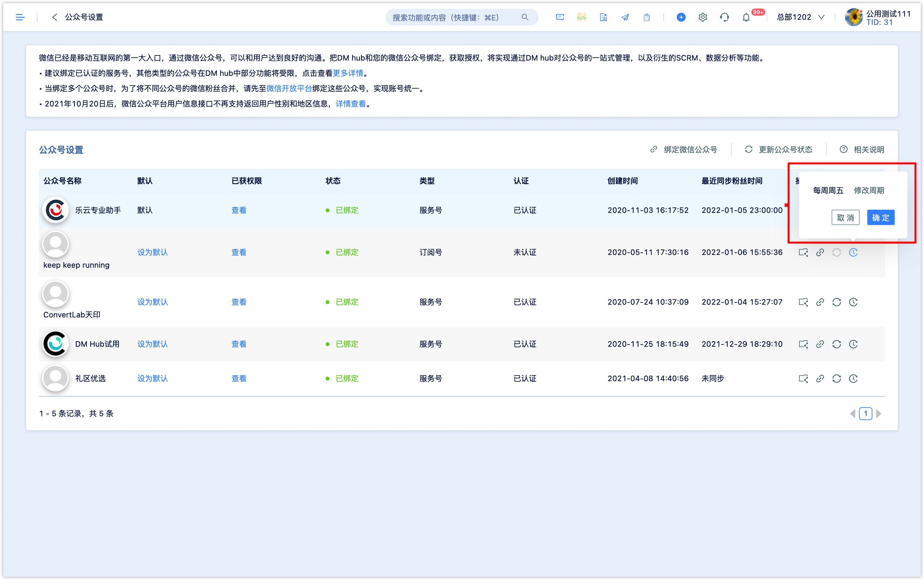Click the 创建时间 column header
Viewport: 924px width, 580px height.
623,181
